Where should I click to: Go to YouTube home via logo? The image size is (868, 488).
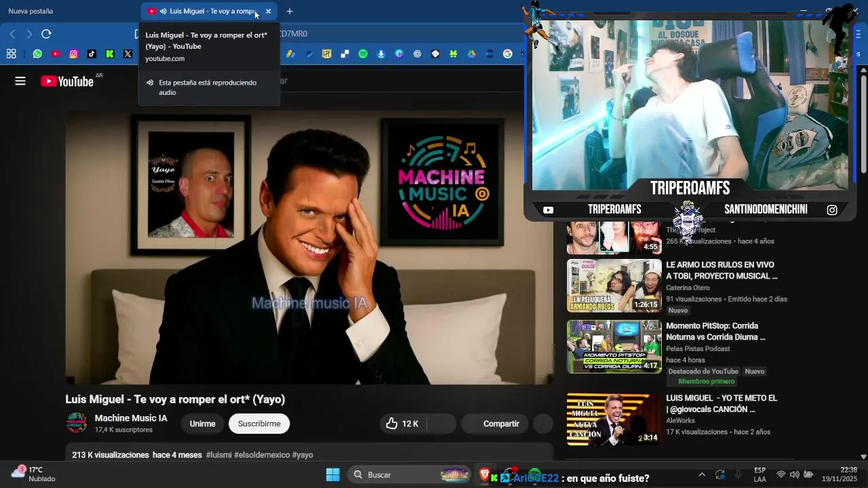coord(67,81)
